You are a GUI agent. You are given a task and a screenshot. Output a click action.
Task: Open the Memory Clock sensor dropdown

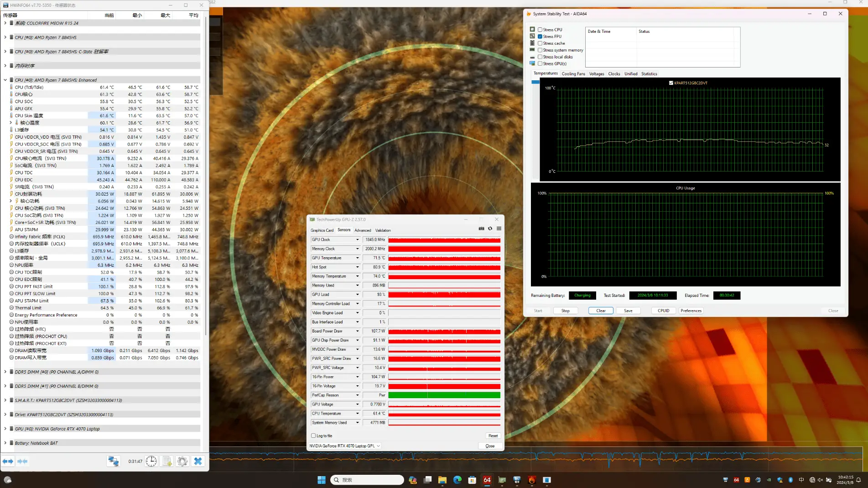(x=358, y=249)
